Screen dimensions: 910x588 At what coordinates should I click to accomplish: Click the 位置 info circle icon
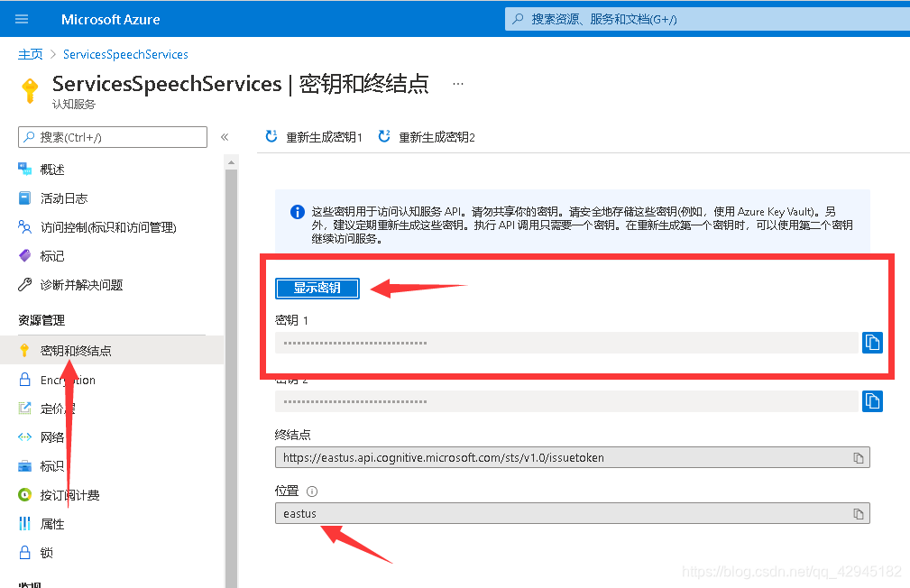point(312,492)
